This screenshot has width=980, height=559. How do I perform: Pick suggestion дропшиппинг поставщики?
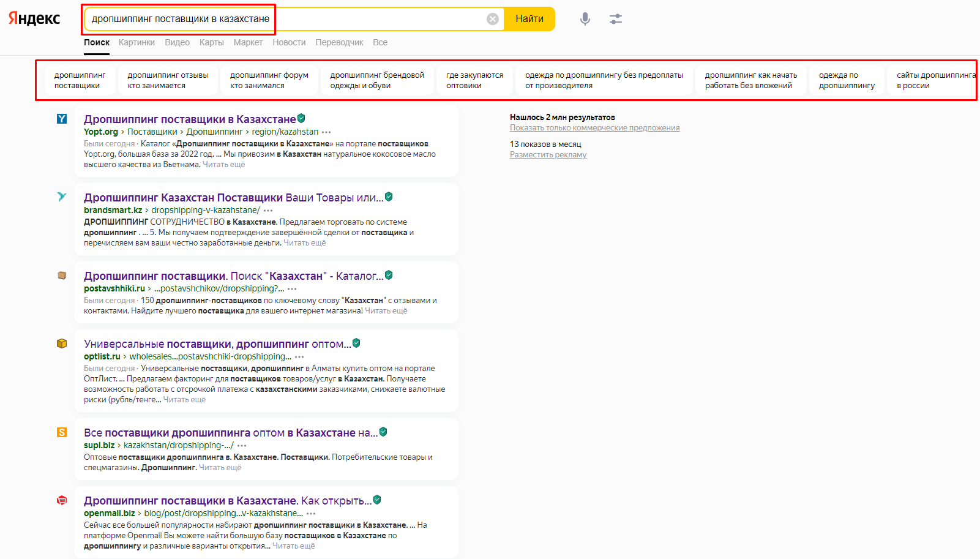click(x=80, y=80)
